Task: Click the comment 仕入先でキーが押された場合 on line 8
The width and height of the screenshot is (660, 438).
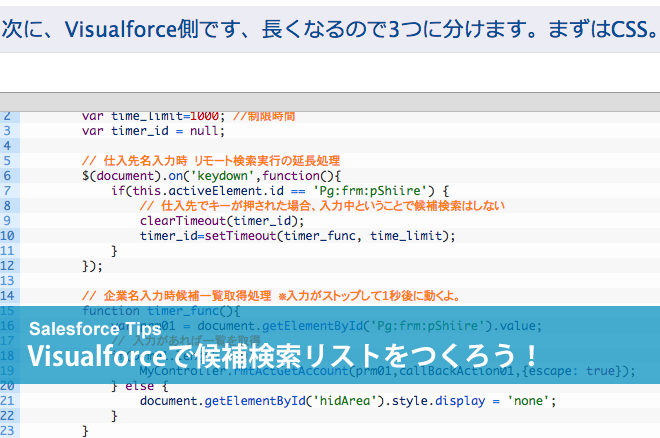Action: [322, 206]
